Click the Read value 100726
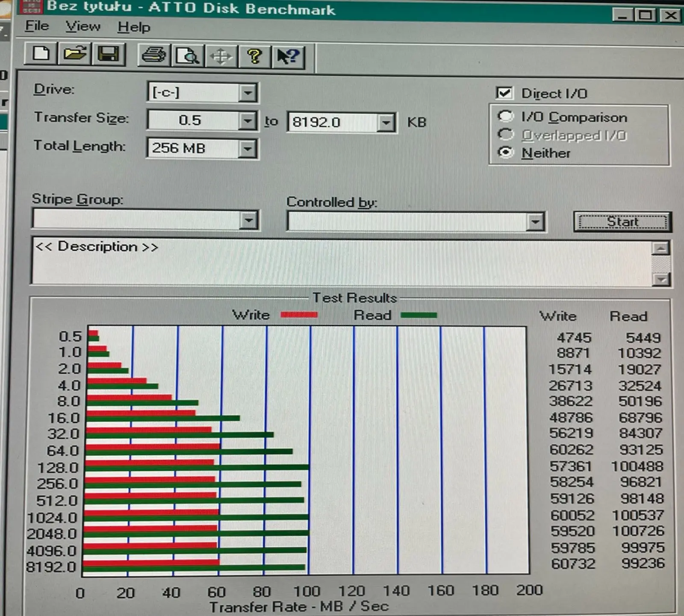Viewport: 684px width, 616px height. [638, 531]
